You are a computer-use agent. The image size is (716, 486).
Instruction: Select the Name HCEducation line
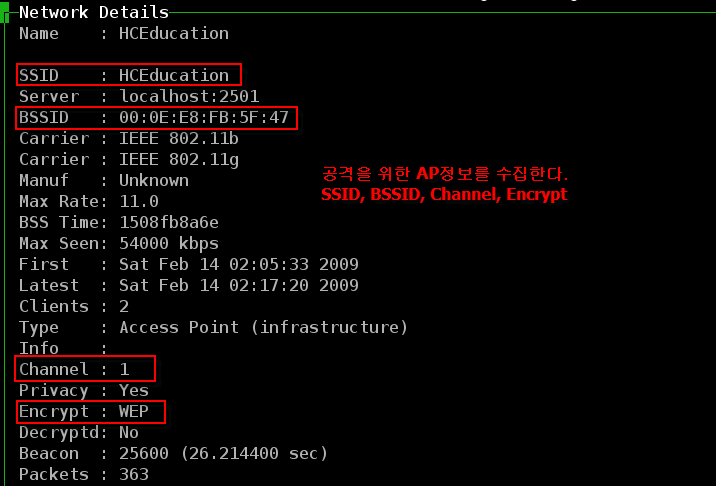(124, 33)
